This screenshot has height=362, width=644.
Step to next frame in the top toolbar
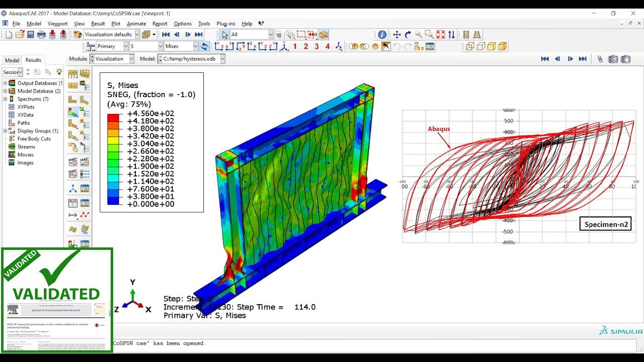tap(188, 35)
